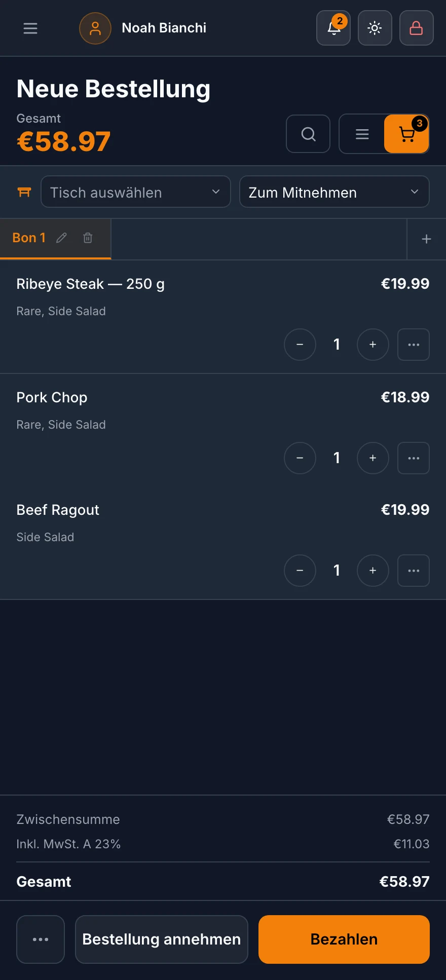Open notifications bell with badge
The width and height of the screenshot is (446, 980).
[333, 28]
